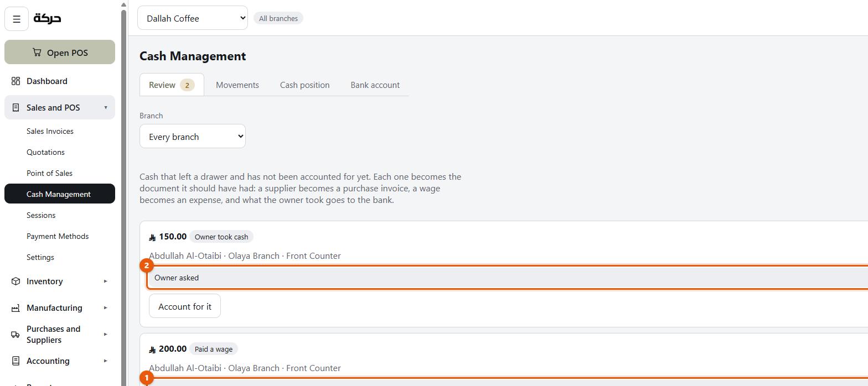Click the Manufacturing factory icon
Viewport: 868px width, 386px height.
tap(15, 308)
